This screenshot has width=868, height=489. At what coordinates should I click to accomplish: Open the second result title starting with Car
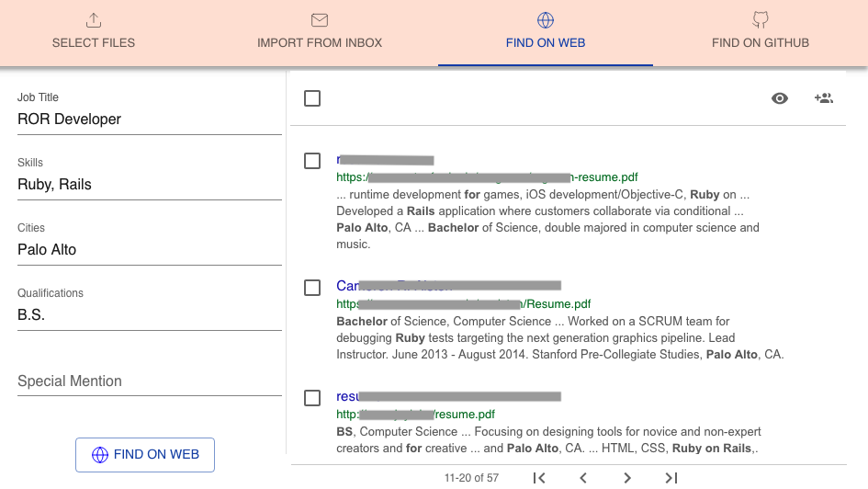click(448, 286)
